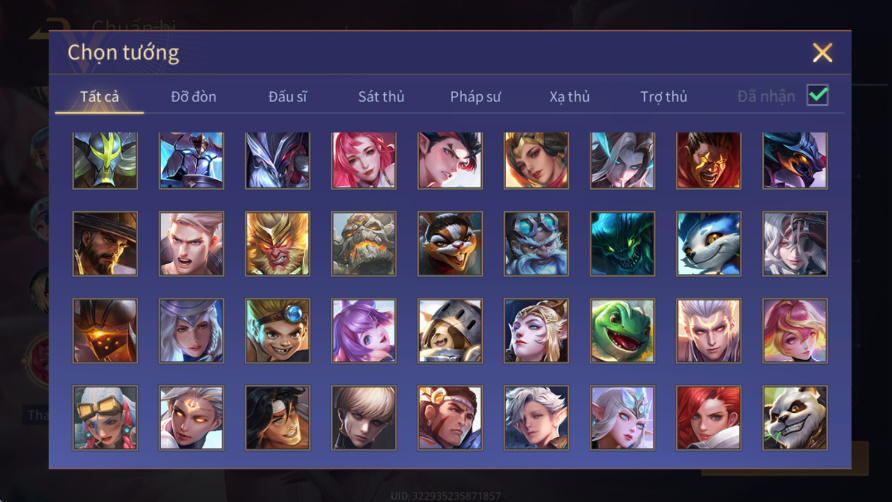Select the orange cat hero portrait
892x502 pixels.
pyautogui.click(x=450, y=244)
